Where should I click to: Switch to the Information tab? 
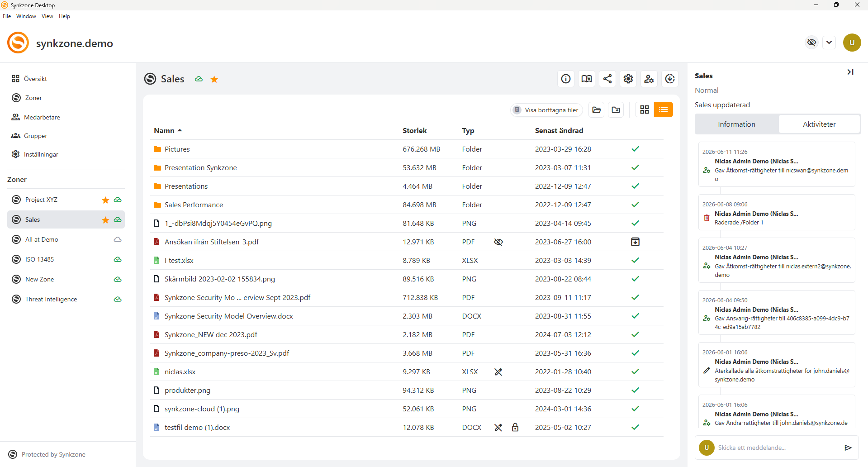(x=736, y=124)
